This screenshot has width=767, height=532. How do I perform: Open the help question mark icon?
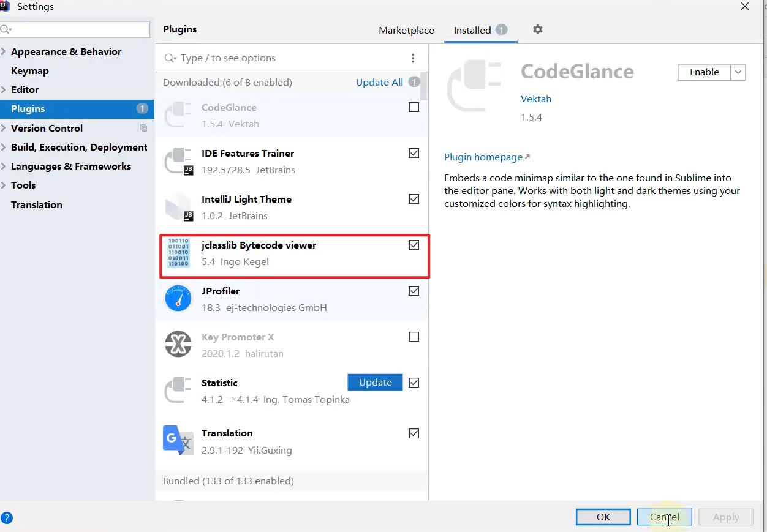7,518
